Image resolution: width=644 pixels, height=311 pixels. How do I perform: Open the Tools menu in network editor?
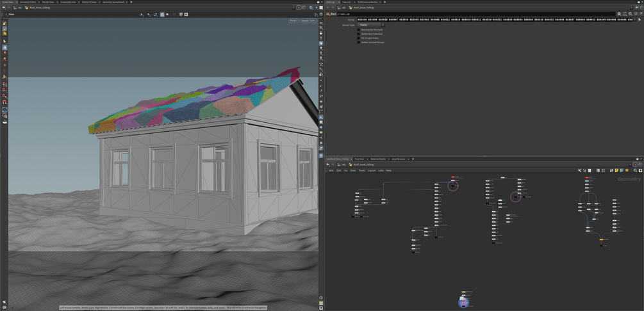(361, 170)
